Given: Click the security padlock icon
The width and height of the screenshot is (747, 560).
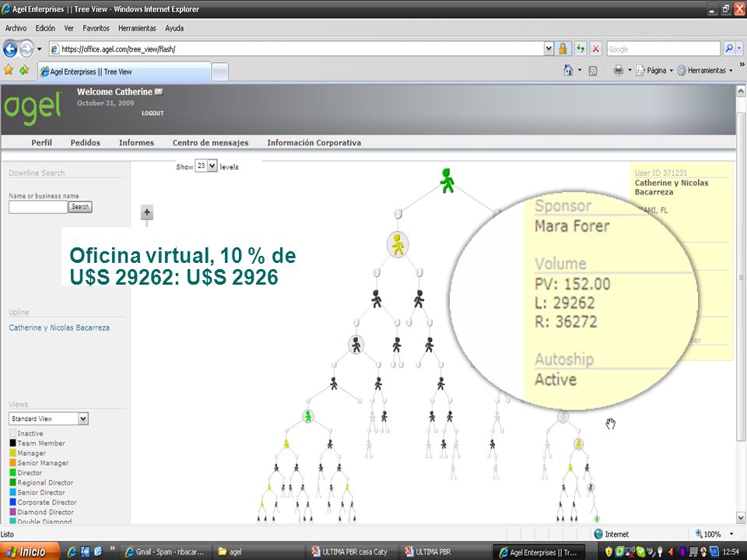Looking at the screenshot, I should click(x=563, y=48).
